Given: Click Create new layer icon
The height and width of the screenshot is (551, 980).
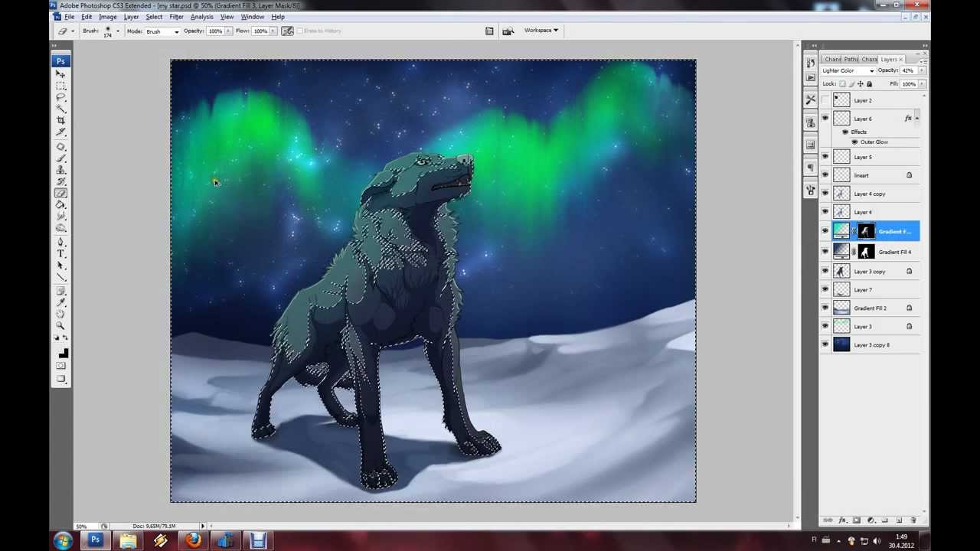Looking at the screenshot, I should (899, 520).
